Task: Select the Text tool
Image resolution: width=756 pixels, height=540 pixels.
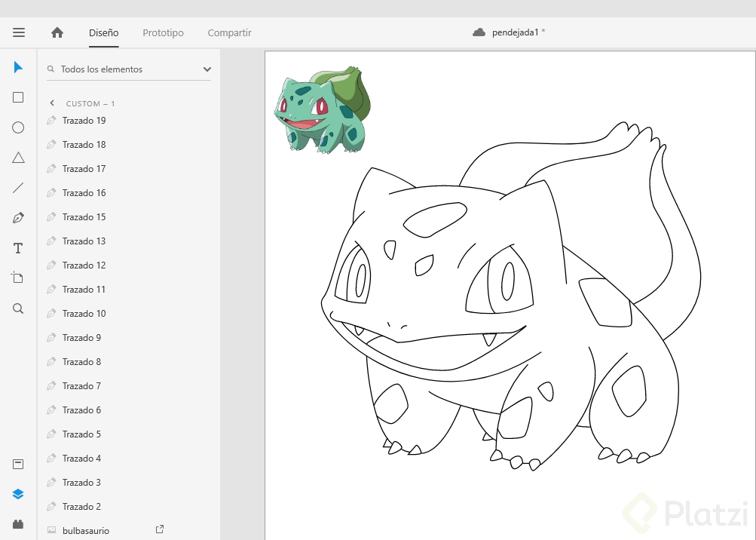Action: click(x=18, y=248)
